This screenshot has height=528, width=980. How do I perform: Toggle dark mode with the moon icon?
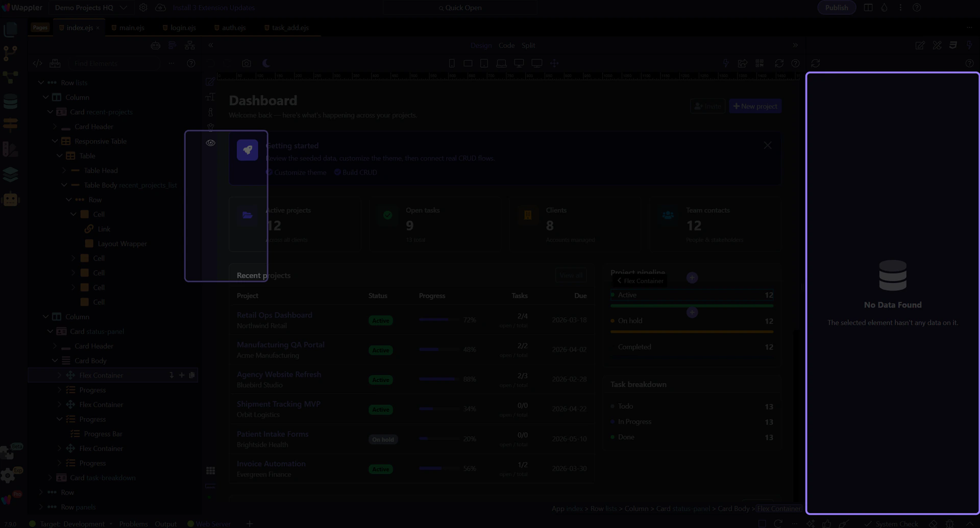(x=266, y=64)
